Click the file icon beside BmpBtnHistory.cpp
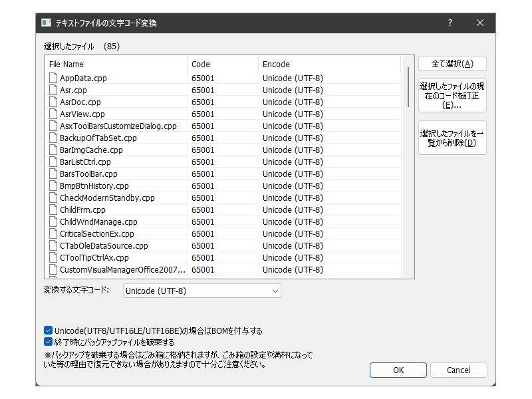The image size is (532, 399). 53,186
